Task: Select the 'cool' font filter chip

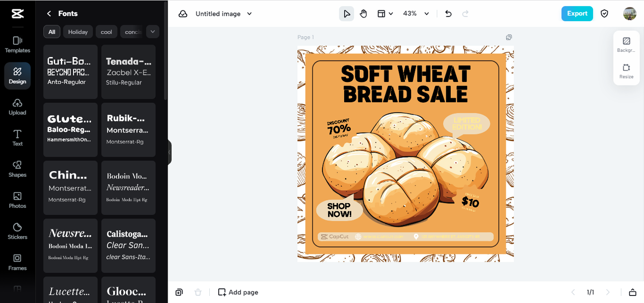Action: coord(106,32)
